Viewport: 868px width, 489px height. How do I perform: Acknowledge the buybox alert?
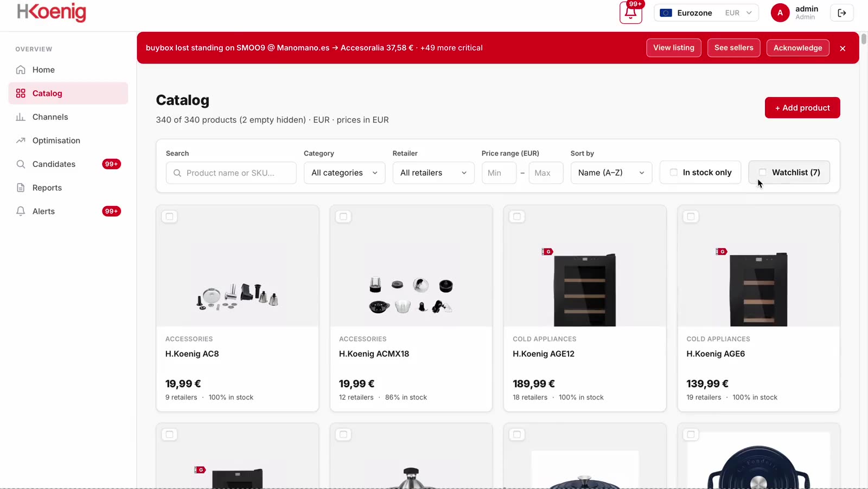[798, 48]
